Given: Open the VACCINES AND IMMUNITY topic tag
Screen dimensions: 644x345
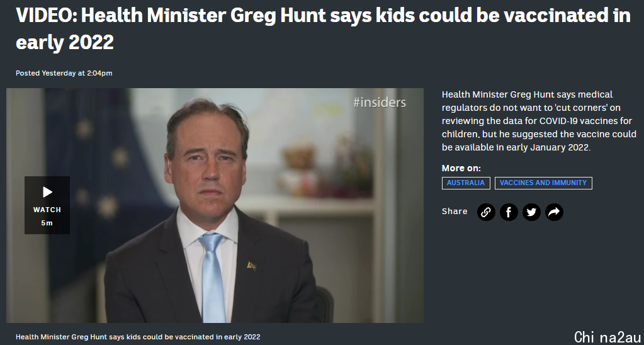Looking at the screenshot, I should [543, 183].
